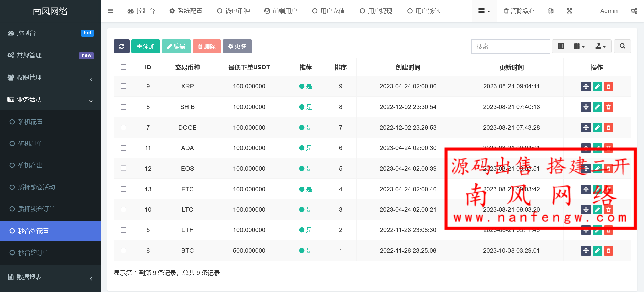Click the drag-move icon for BTC row
644x292 pixels.
pyautogui.click(x=586, y=251)
